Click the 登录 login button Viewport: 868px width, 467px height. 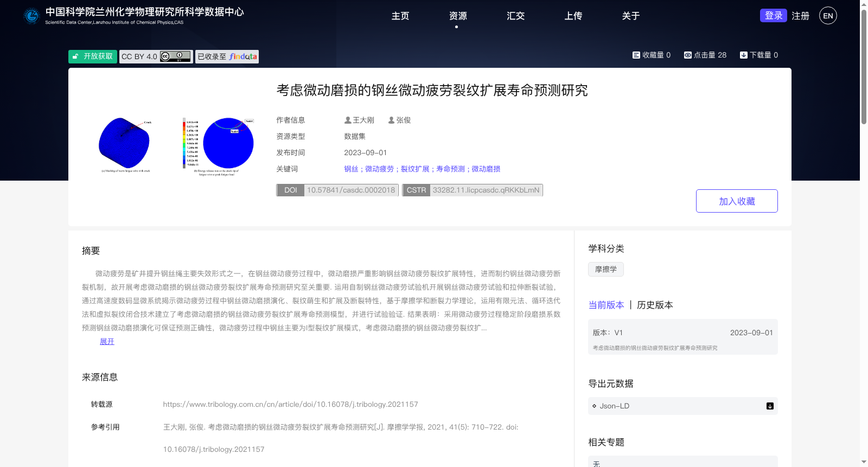[774, 16]
